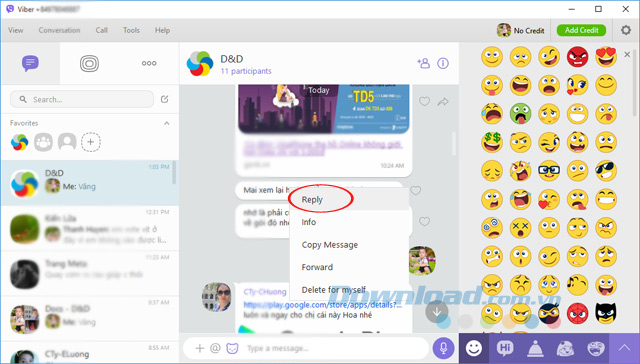Collapse the Favorites section
Image resolution: width=640 pixels, height=364 pixels.
click(167, 123)
